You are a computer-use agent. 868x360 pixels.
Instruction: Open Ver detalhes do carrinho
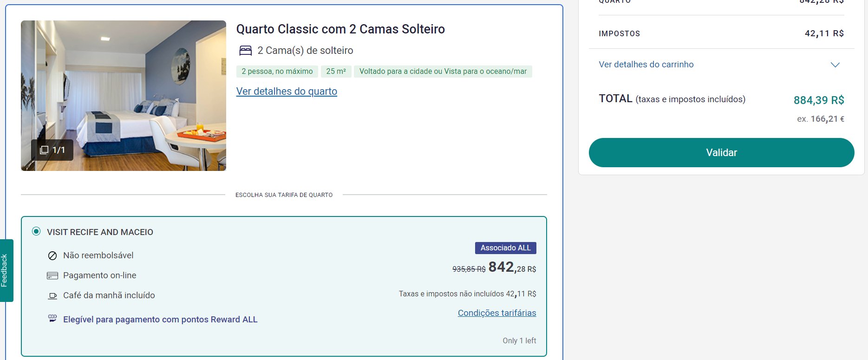tap(646, 65)
